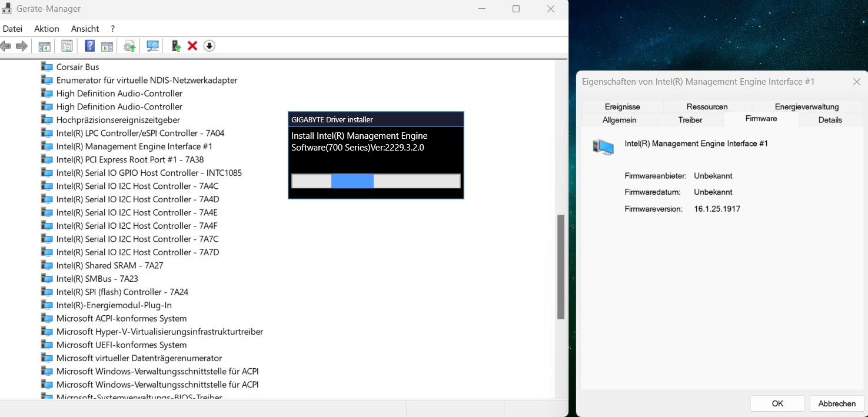Click the blue question mark help icon
The image size is (868, 417).
click(90, 46)
